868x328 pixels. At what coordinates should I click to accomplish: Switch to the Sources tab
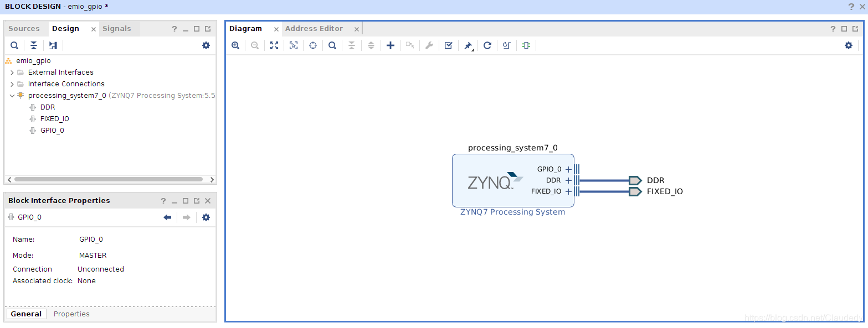[24, 29]
